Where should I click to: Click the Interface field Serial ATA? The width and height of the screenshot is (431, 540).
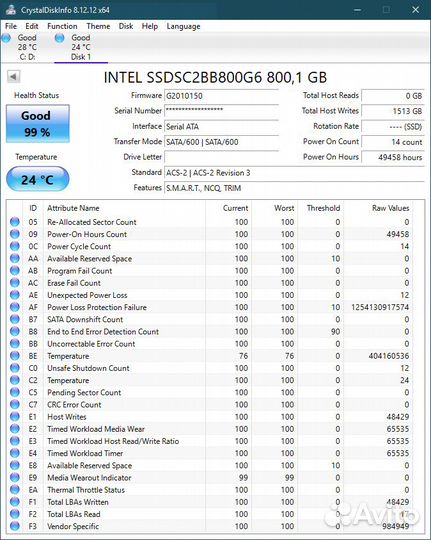[222, 126]
